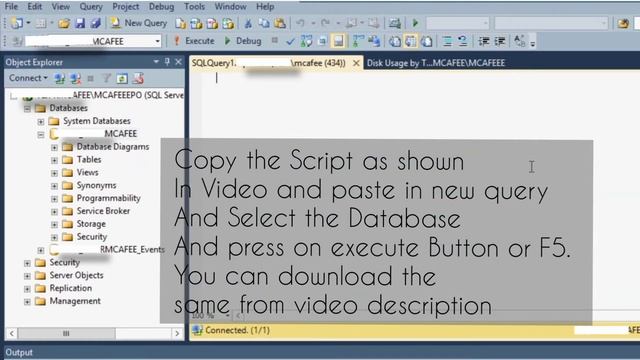Expand the Service Broker folder
The image size is (640, 360).
click(54, 212)
